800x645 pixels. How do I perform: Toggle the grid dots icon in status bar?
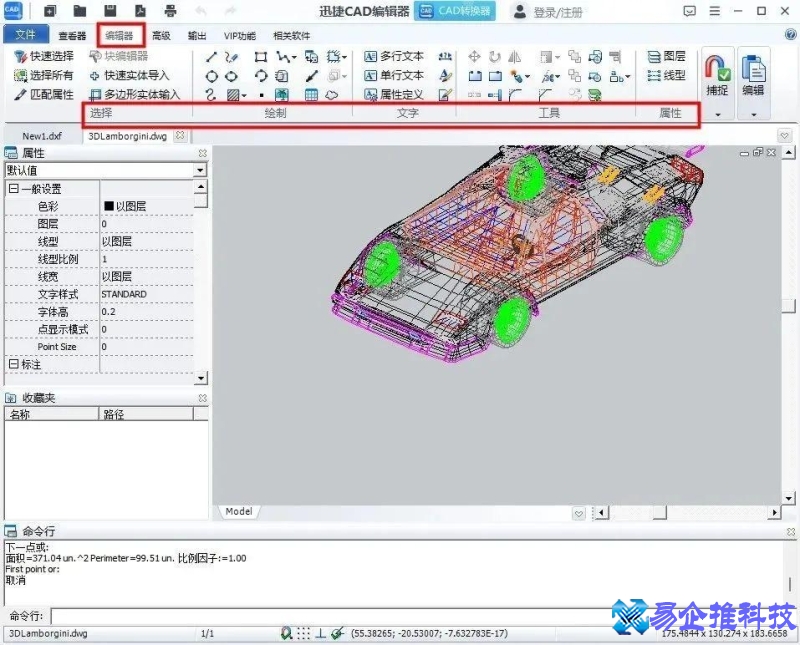[303, 633]
